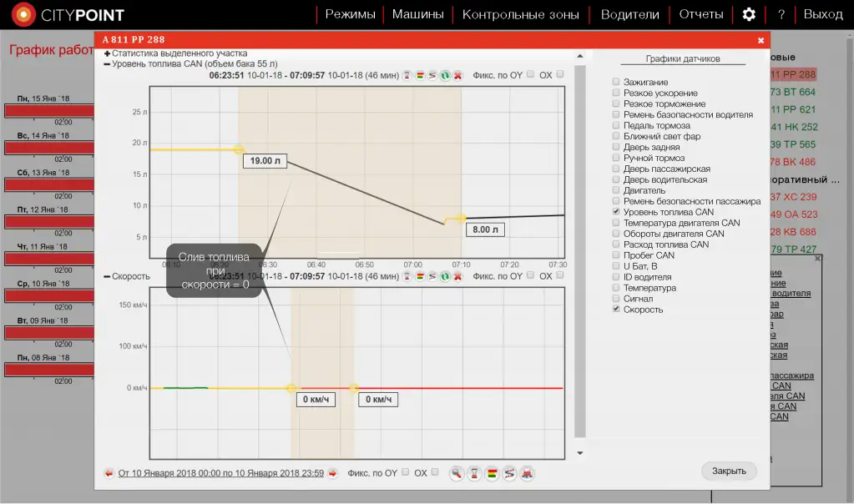Viewport: 854px width, 504px height.
Task: Click the chart panel scrollbar down arrow
Action: 581,453
